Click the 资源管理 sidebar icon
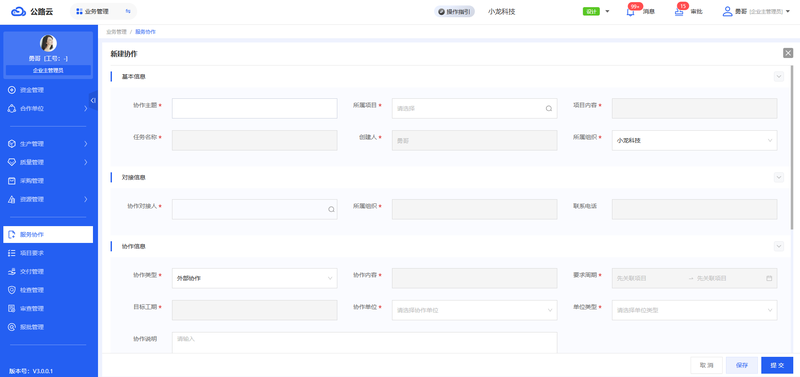This screenshot has height=377, width=800. pos(12,199)
